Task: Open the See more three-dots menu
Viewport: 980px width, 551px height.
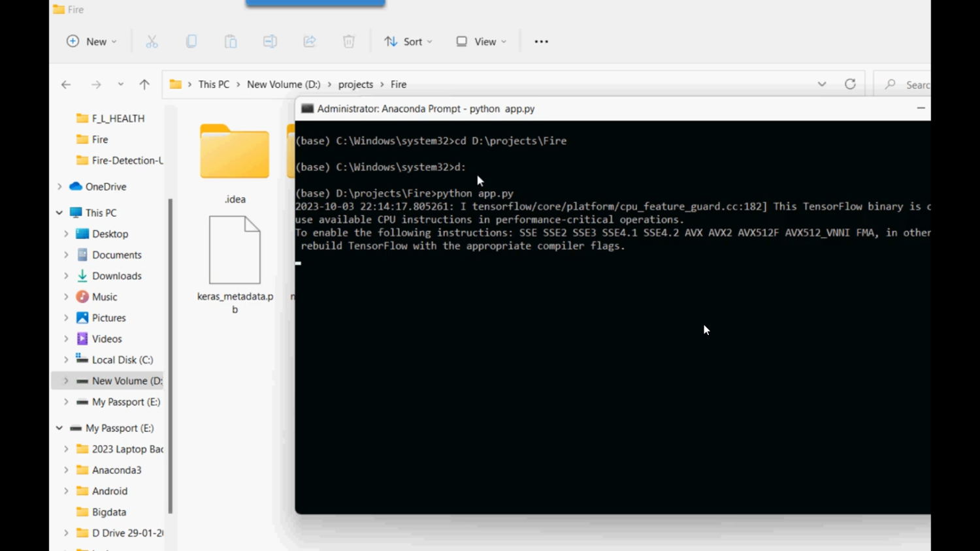Action: [541, 42]
